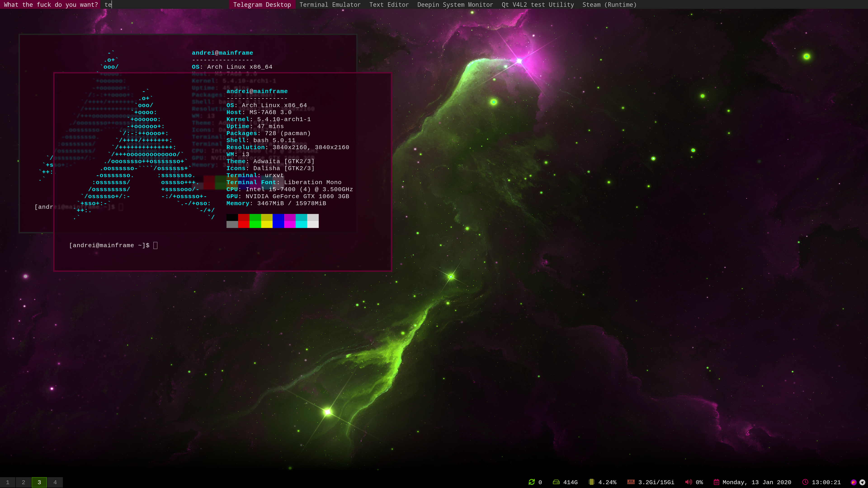Click 'CPU: Intel i5-7400' line

[290, 189]
